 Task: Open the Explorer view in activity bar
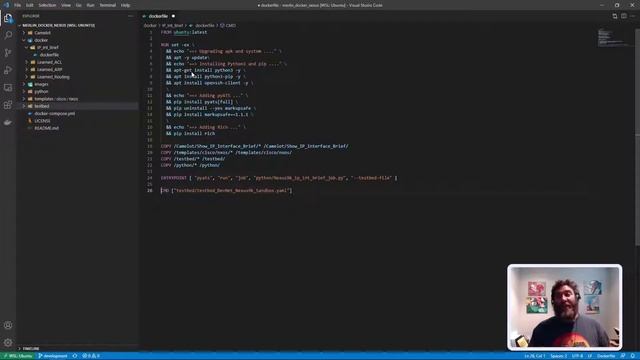[x=8, y=18]
